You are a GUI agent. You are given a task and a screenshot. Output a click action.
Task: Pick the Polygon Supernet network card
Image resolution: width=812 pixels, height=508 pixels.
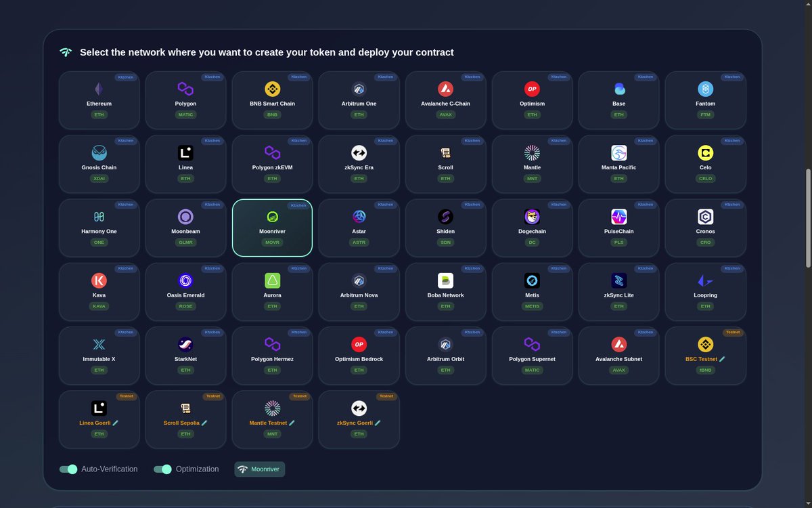[x=532, y=356]
